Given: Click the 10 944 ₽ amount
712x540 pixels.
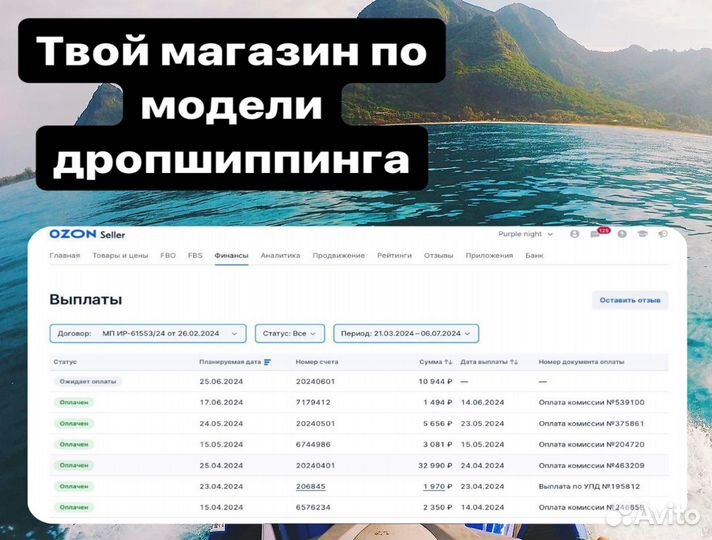Looking at the screenshot, I should 435,381.
